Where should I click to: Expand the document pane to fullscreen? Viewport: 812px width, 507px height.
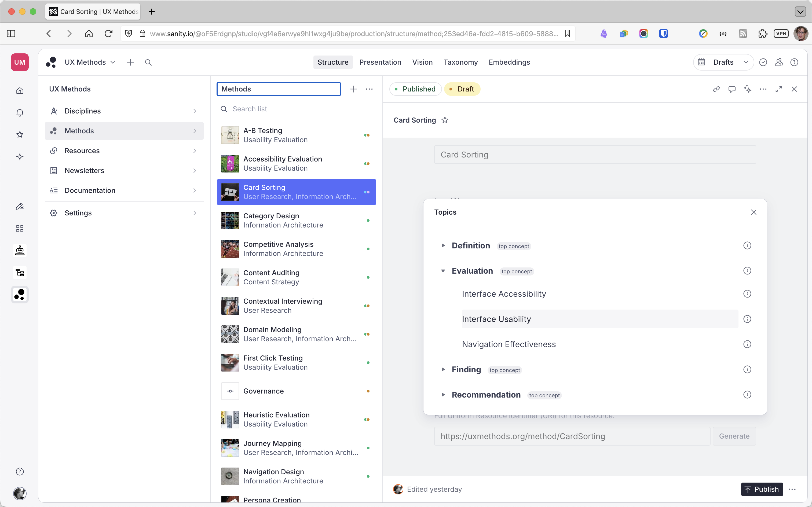tap(779, 89)
